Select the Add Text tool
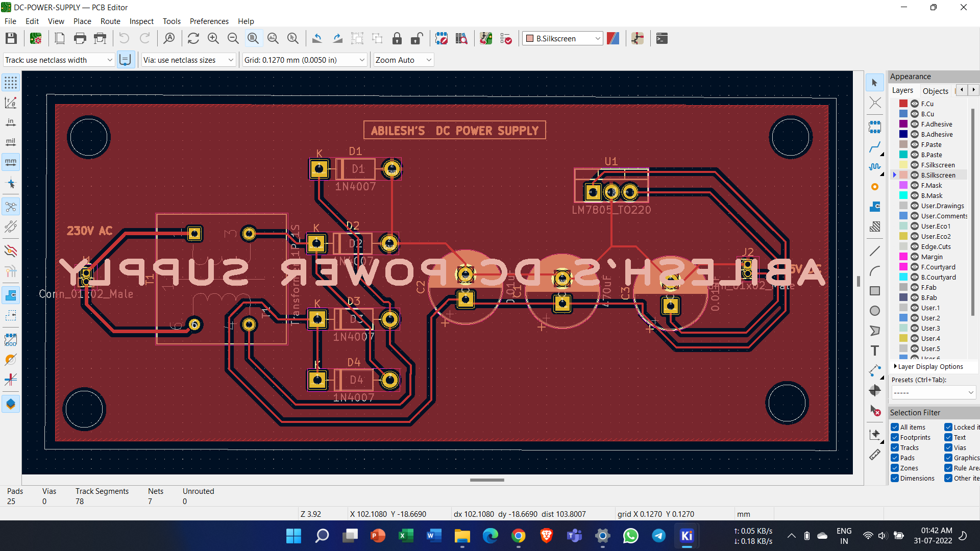The width and height of the screenshot is (980, 551). click(875, 350)
